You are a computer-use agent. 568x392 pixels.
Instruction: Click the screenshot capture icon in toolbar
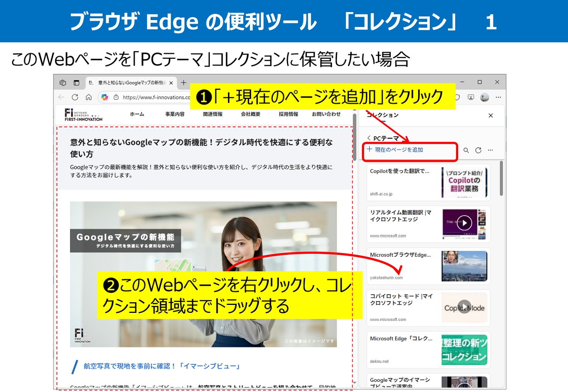(x=471, y=97)
